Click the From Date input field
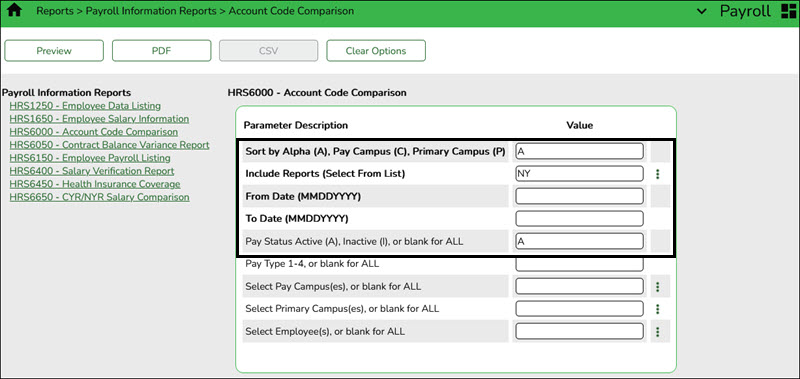 [x=580, y=196]
